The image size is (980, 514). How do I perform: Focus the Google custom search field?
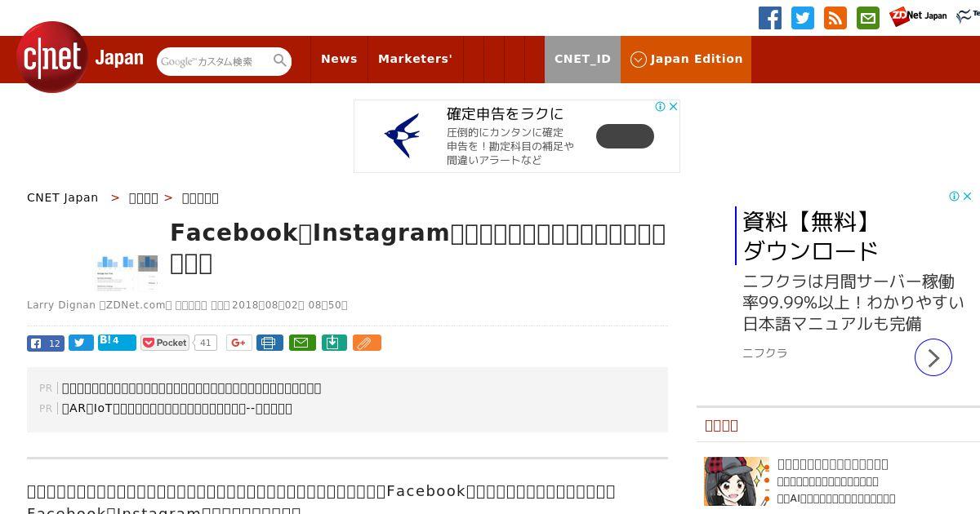point(216,61)
